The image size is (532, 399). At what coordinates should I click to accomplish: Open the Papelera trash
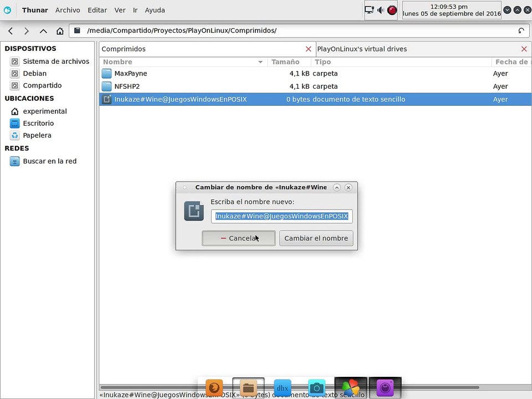tap(31, 135)
